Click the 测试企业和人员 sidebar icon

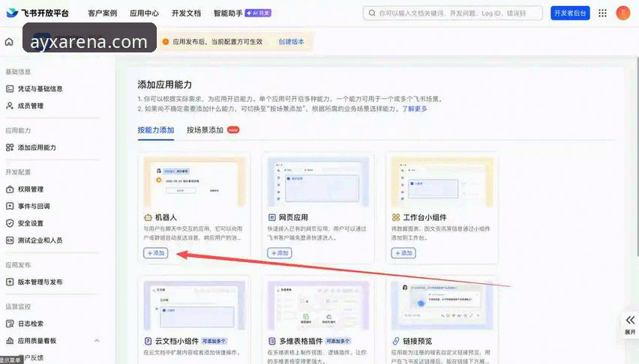[10, 240]
